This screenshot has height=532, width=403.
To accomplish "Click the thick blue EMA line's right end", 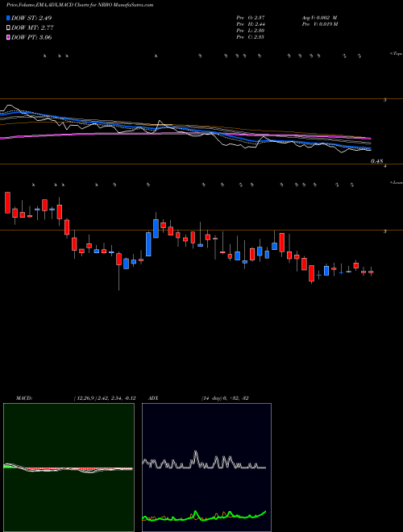I will click(x=370, y=148).
